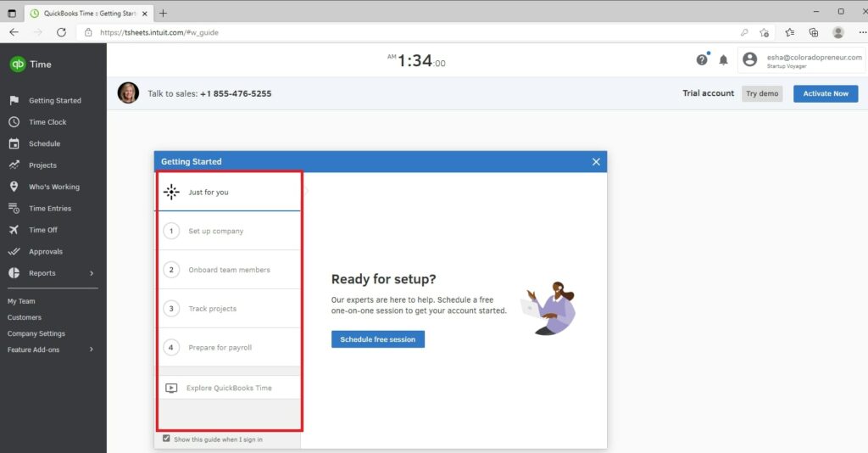868x453 pixels.
Task: Click the Reports pie chart icon
Action: tap(14, 273)
